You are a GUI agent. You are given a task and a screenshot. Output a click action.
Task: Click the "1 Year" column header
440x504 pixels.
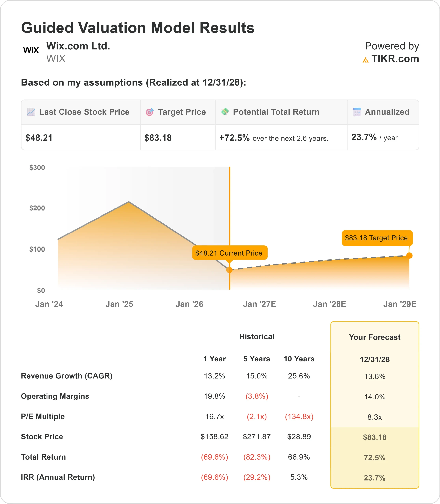coord(215,359)
